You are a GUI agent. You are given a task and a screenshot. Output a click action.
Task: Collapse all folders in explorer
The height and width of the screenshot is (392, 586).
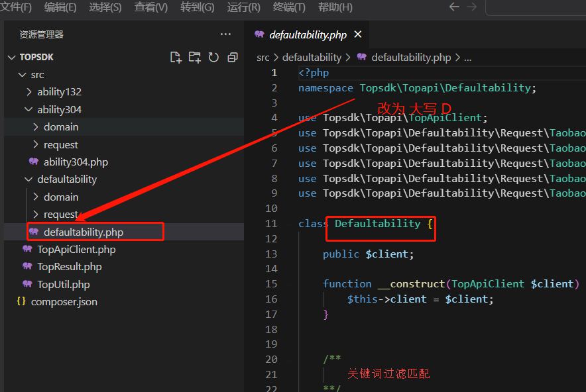(x=232, y=57)
